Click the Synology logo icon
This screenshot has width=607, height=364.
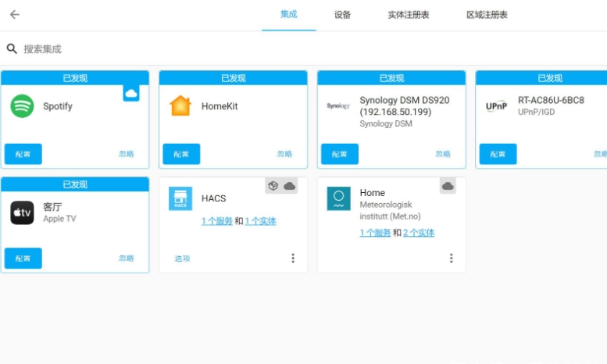338,105
